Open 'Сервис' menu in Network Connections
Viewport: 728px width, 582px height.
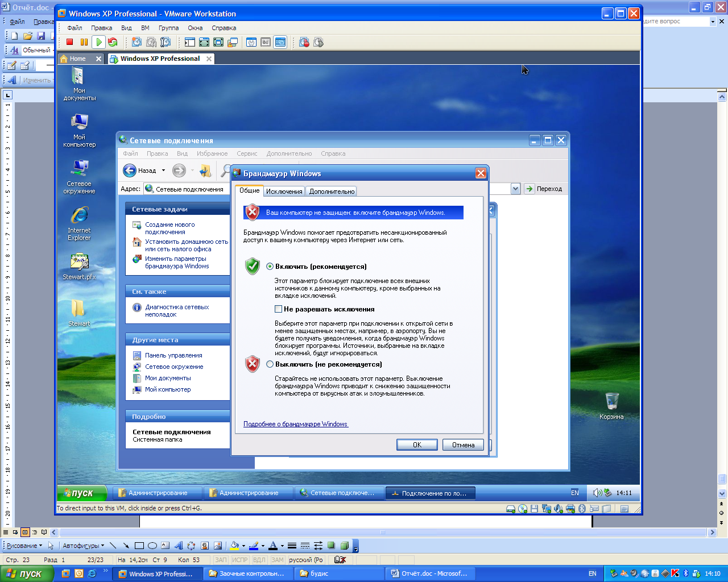(x=247, y=153)
